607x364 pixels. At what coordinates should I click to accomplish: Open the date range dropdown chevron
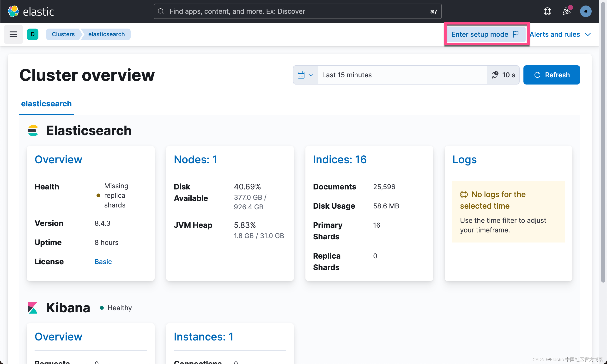[x=311, y=75]
